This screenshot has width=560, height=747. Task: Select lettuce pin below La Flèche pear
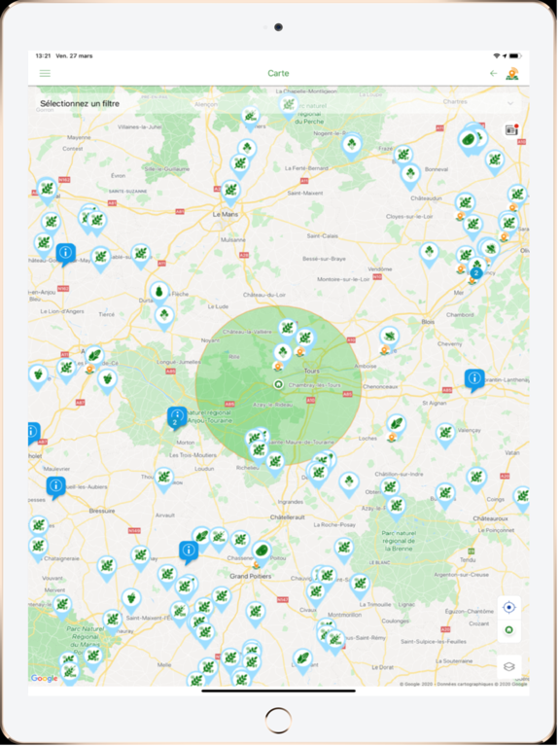pos(164,316)
